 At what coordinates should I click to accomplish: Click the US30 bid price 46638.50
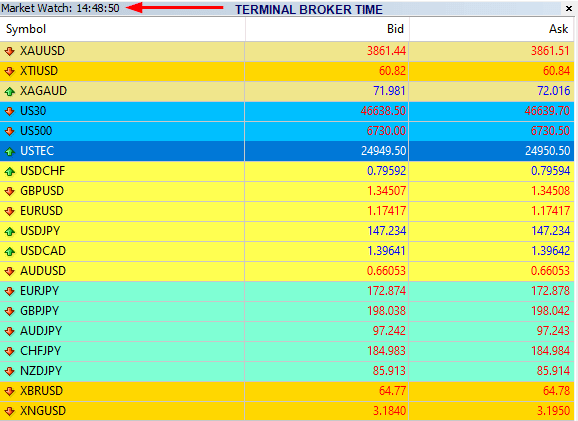(x=383, y=111)
